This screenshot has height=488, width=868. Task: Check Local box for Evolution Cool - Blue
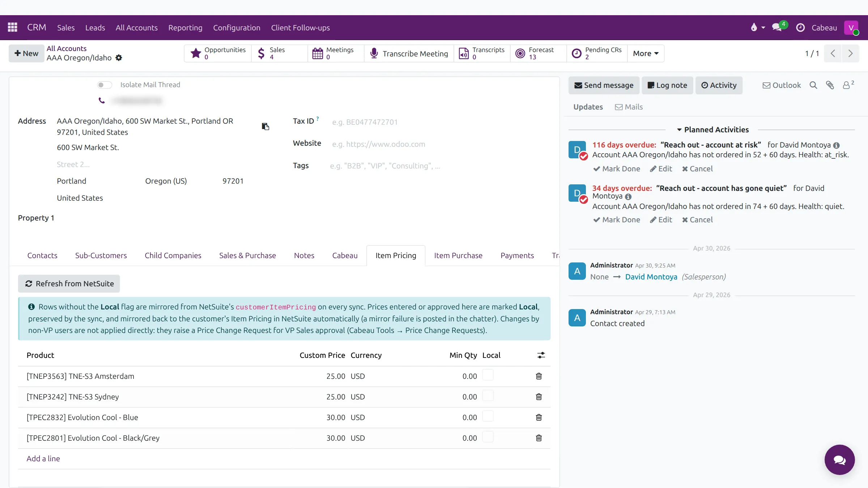(x=488, y=416)
